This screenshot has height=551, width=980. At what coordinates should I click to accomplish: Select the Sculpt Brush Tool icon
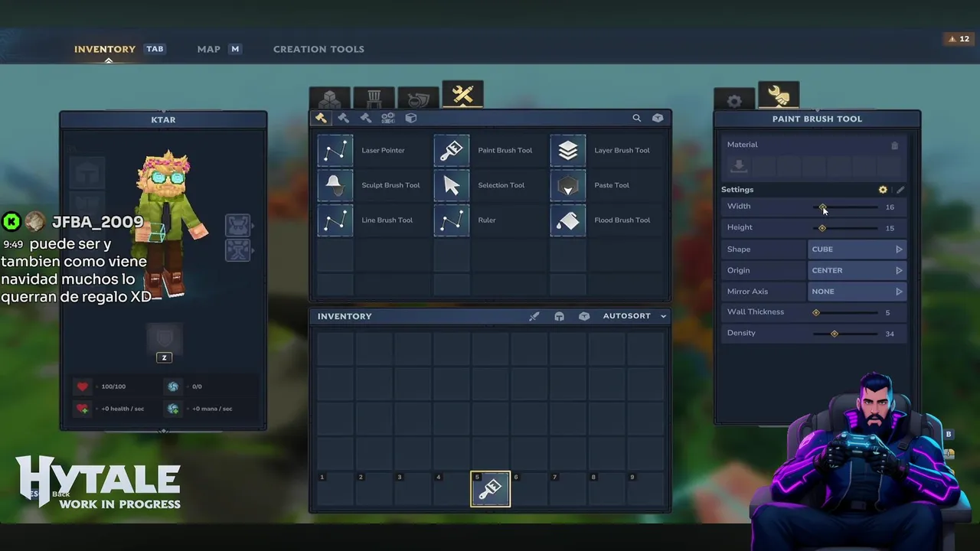point(335,185)
